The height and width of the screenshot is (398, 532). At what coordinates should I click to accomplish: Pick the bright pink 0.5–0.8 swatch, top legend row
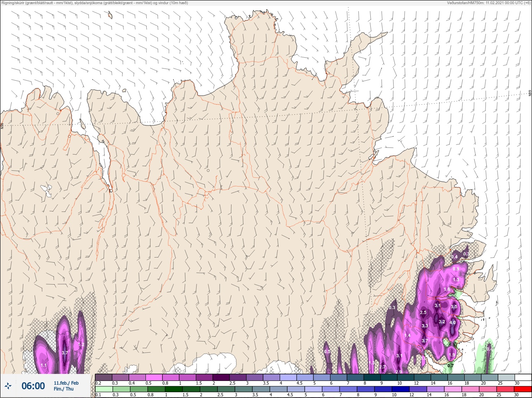coord(154,378)
